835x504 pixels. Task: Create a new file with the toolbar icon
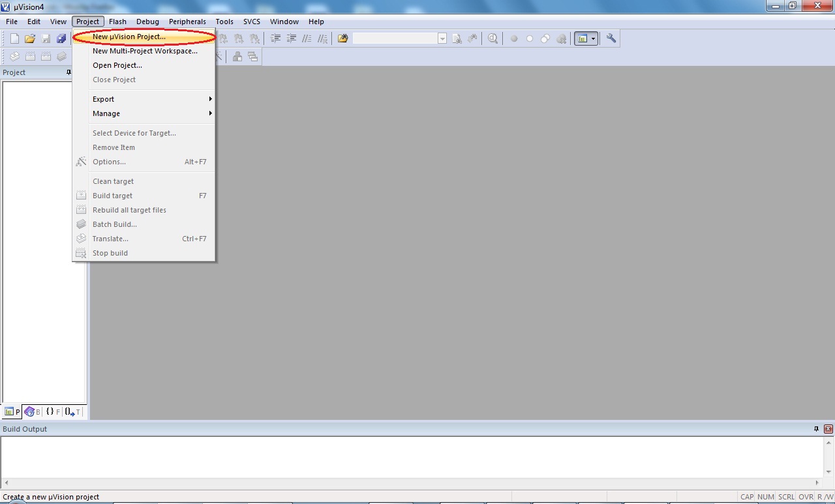click(x=14, y=38)
